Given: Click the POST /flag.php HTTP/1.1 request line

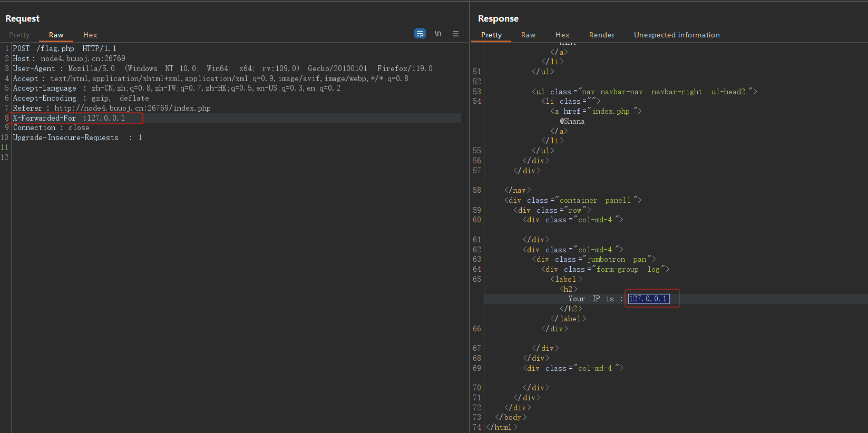Looking at the screenshot, I should pyautogui.click(x=64, y=48).
